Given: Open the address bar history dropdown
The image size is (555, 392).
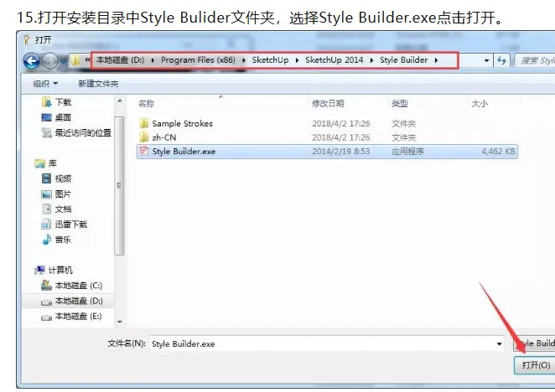Looking at the screenshot, I should pyautogui.click(x=487, y=61).
